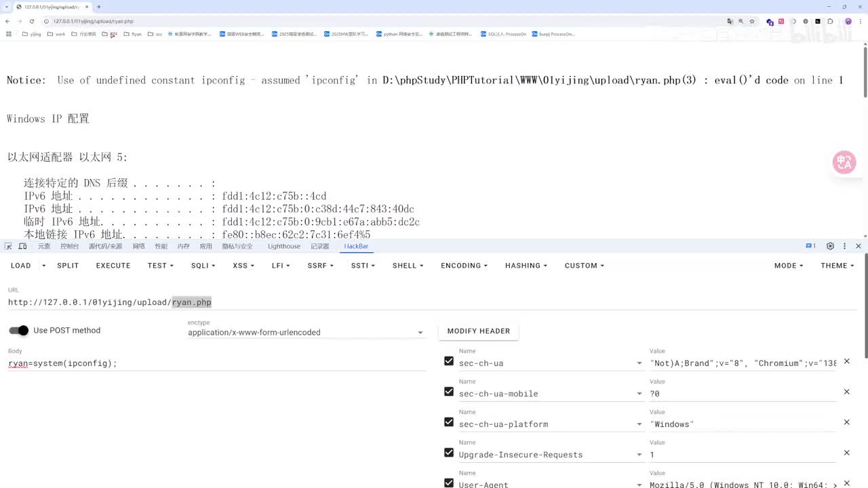Open the SQLI dropdown menu
Screen dimensions: 868x488
point(203,266)
